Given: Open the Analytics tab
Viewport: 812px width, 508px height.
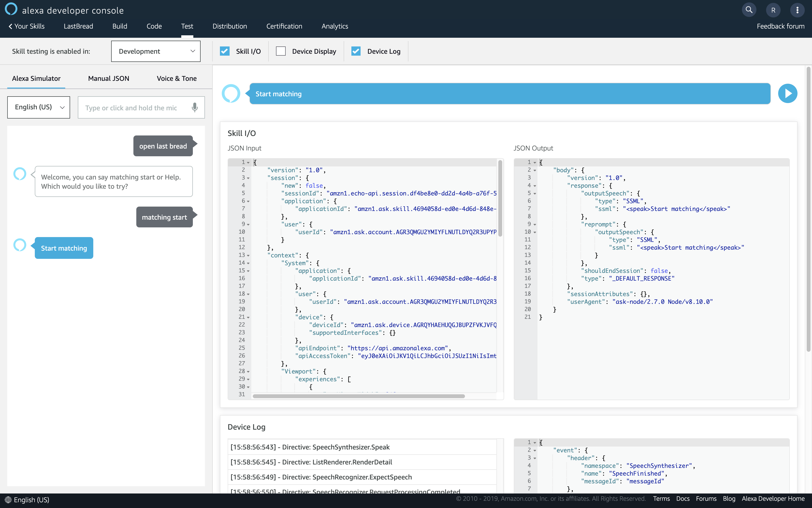Looking at the screenshot, I should tap(334, 26).
